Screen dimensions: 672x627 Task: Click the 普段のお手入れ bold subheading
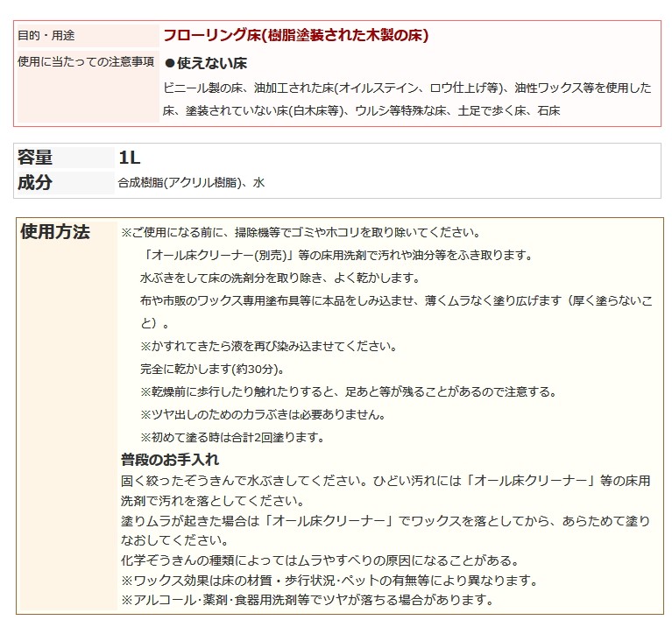click(x=170, y=460)
